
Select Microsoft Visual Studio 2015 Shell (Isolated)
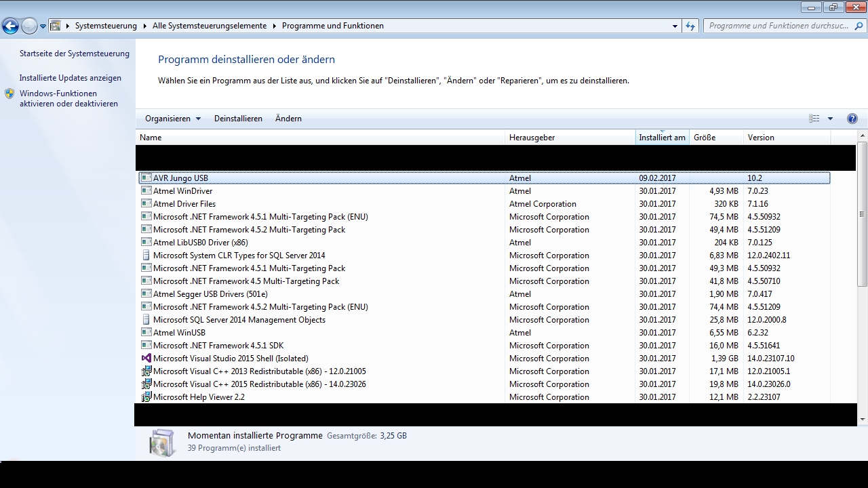tap(231, 359)
